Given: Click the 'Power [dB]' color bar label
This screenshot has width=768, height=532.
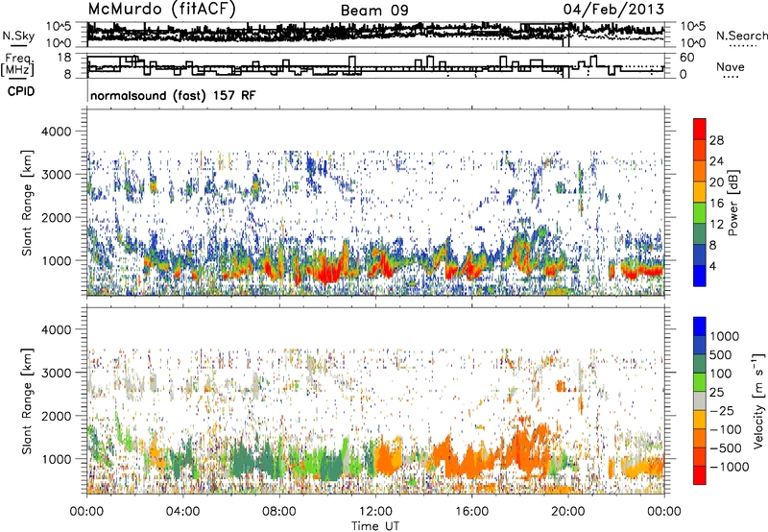Looking at the screenshot, I should [x=733, y=203].
